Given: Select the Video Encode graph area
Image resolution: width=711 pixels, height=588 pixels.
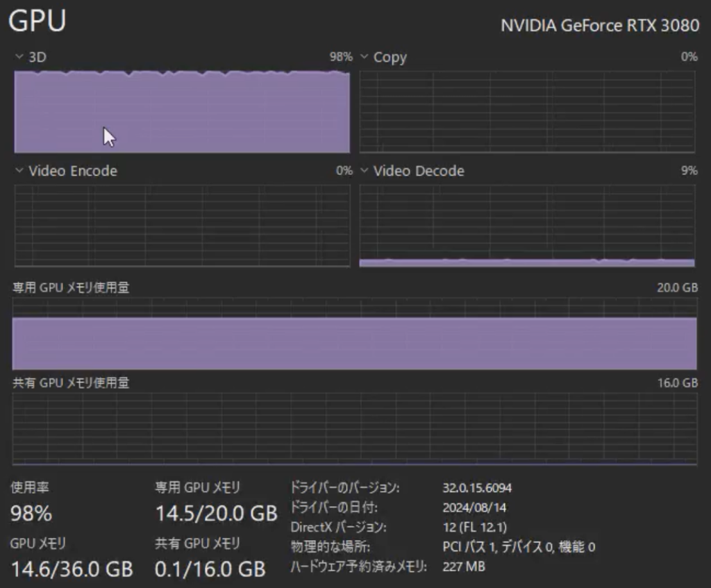Looking at the screenshot, I should [x=182, y=225].
